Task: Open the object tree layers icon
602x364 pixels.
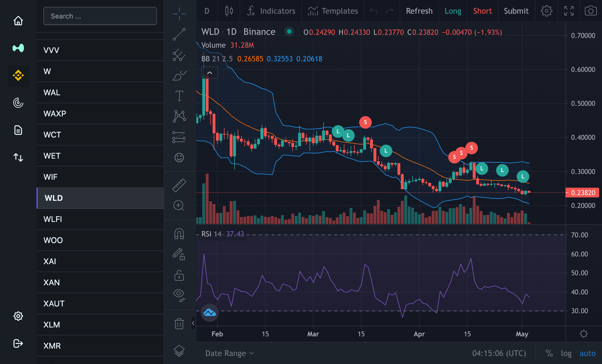Action: pos(179,351)
